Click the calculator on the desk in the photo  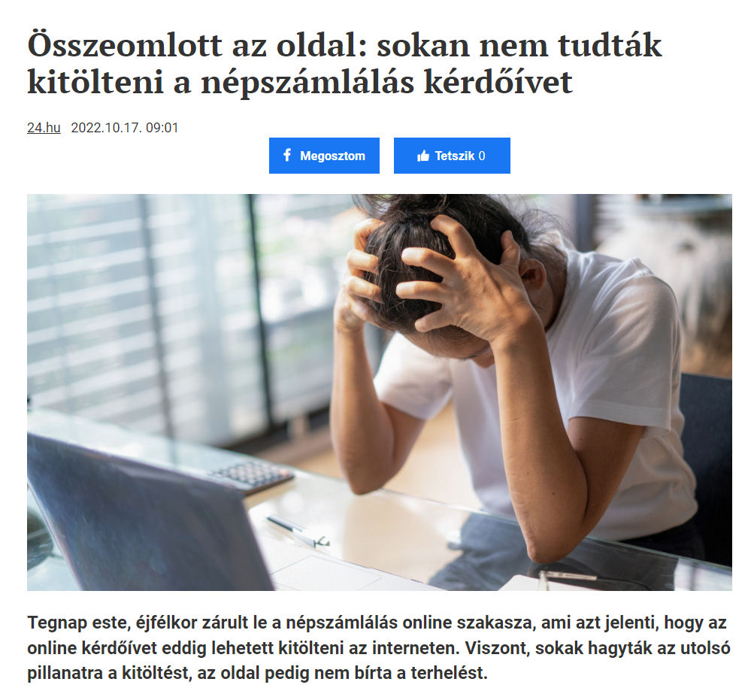point(251,476)
